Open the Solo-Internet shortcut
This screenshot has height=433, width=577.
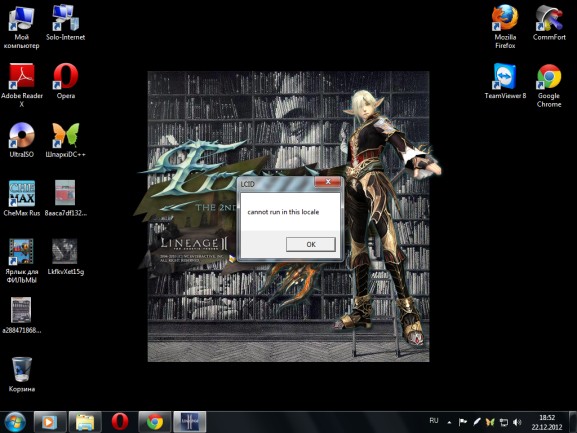[x=66, y=23]
